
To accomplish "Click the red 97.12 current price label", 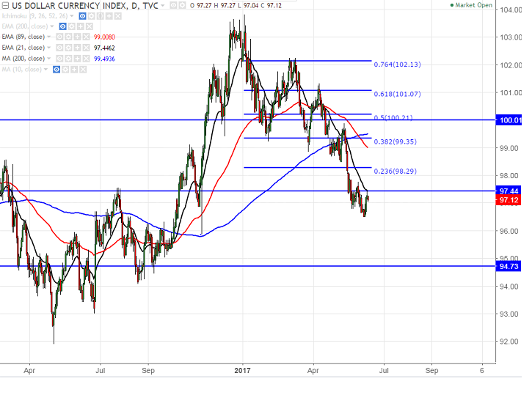I will (509, 200).
